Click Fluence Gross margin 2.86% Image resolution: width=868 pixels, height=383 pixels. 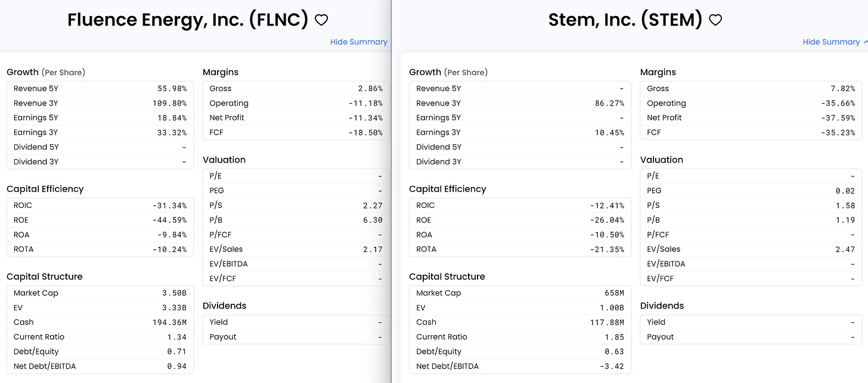pos(370,88)
